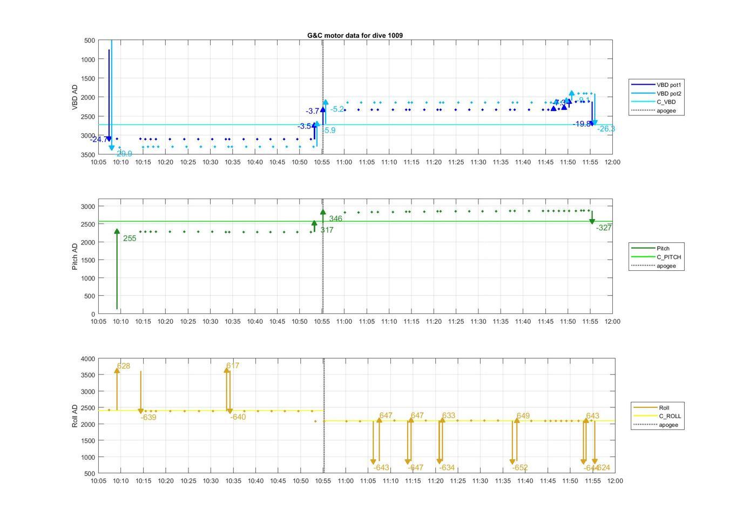756x532 pixels.
Task: Click the '-3.7' VBD data label
Action: [313, 111]
